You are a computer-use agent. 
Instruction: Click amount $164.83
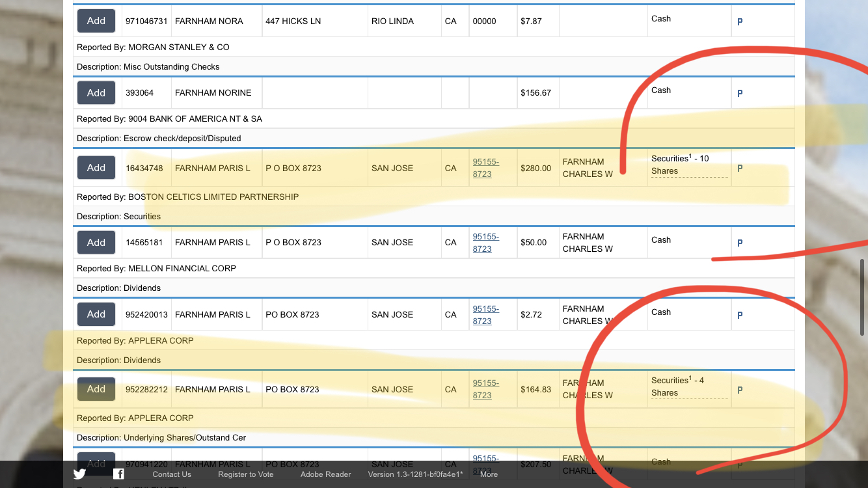pyautogui.click(x=536, y=390)
